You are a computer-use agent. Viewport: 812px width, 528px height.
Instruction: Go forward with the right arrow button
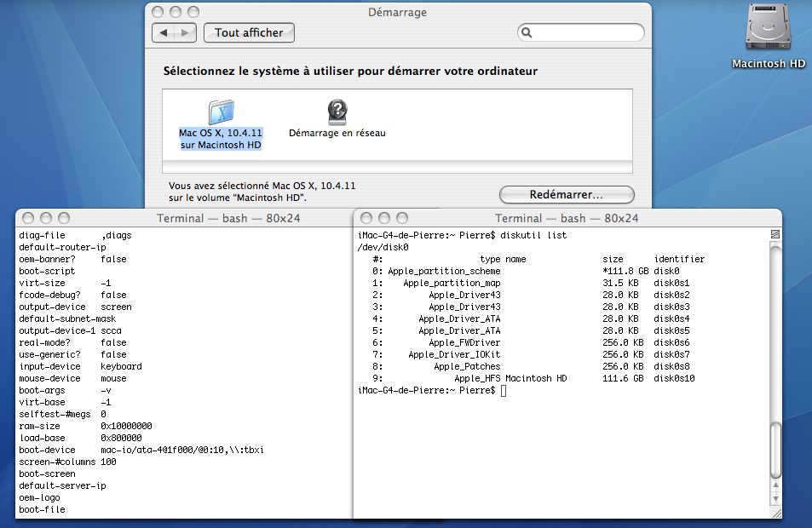click(x=186, y=32)
